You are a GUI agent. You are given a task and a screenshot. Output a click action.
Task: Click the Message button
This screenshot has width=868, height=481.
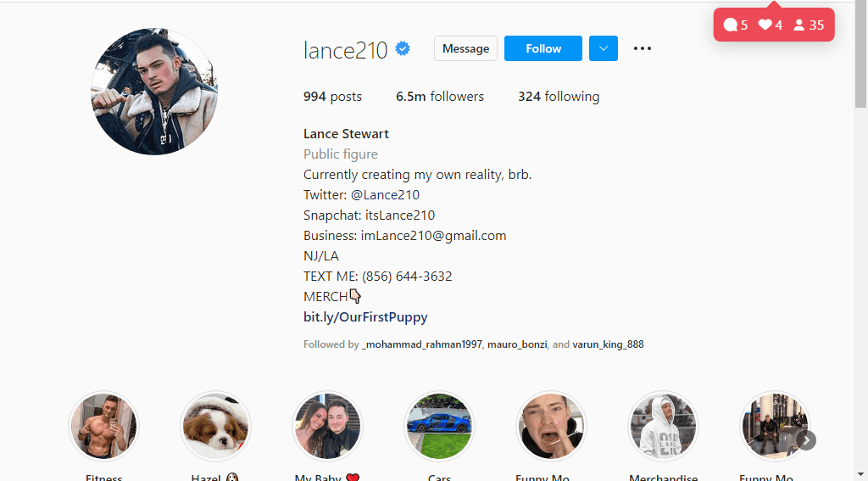(x=465, y=48)
